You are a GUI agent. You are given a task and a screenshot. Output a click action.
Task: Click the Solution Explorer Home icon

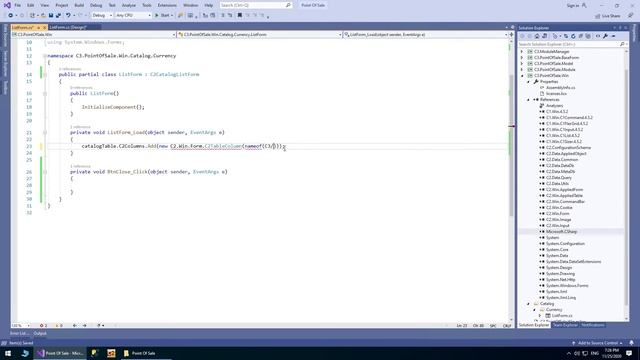[x=537, y=36]
